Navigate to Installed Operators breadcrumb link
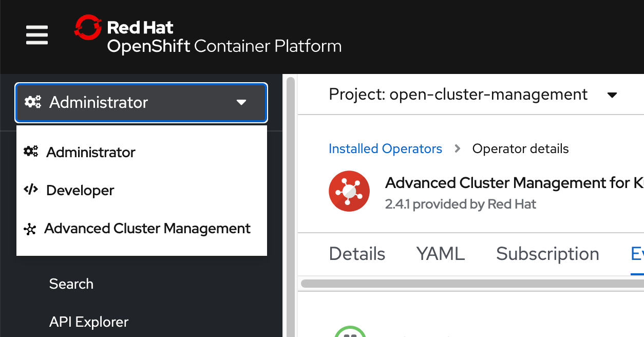This screenshot has width=644, height=337. (x=385, y=148)
